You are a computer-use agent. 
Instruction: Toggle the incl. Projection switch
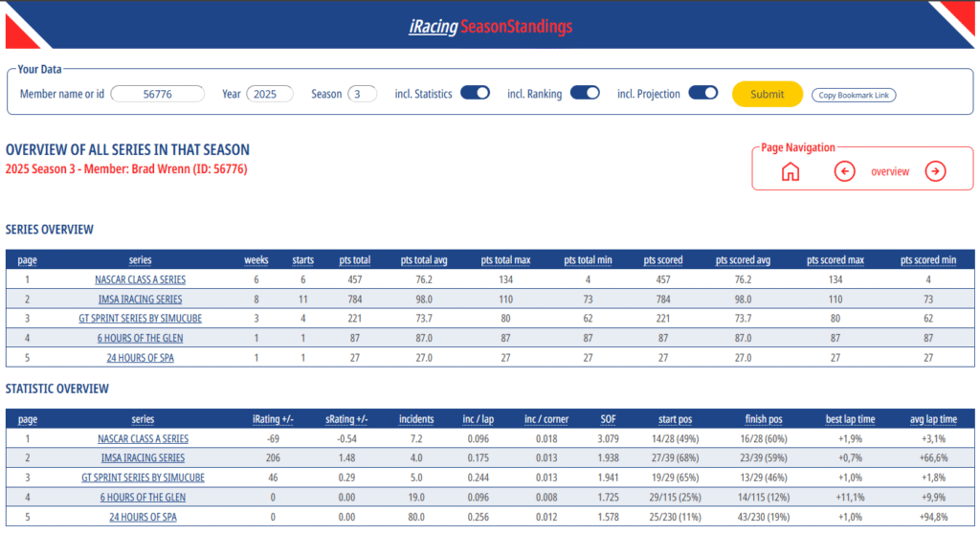tap(703, 93)
